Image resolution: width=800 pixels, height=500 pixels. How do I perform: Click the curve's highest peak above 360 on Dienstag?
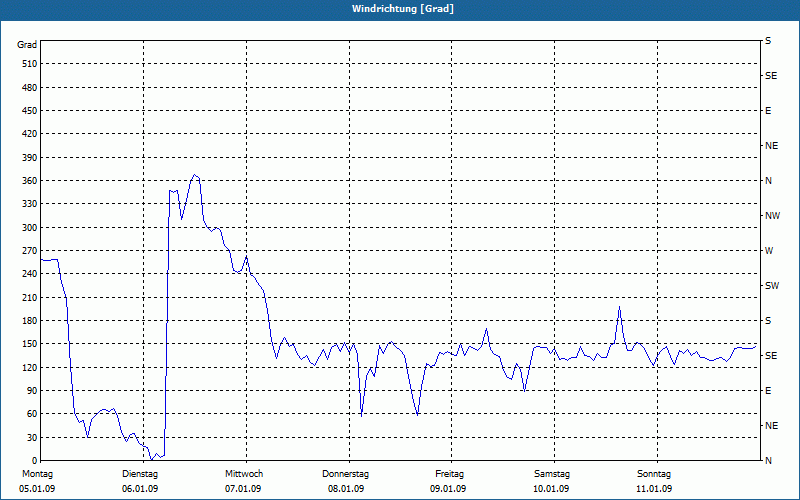coord(194,175)
